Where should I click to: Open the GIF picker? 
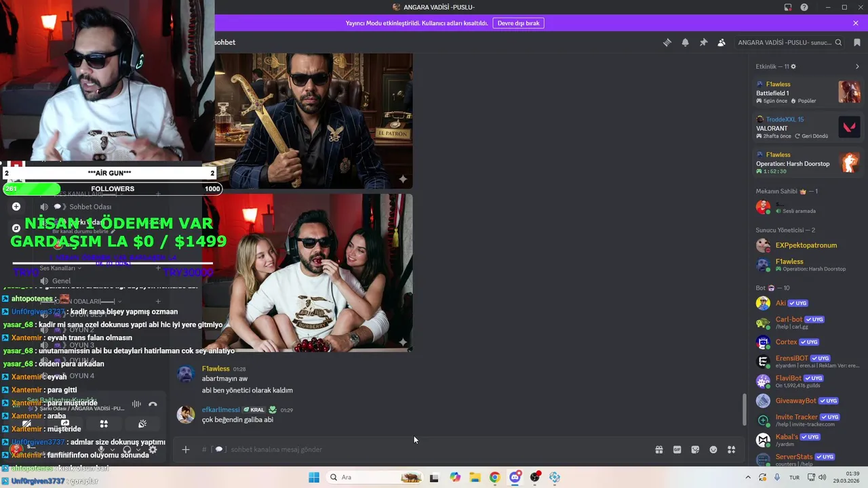click(x=677, y=449)
